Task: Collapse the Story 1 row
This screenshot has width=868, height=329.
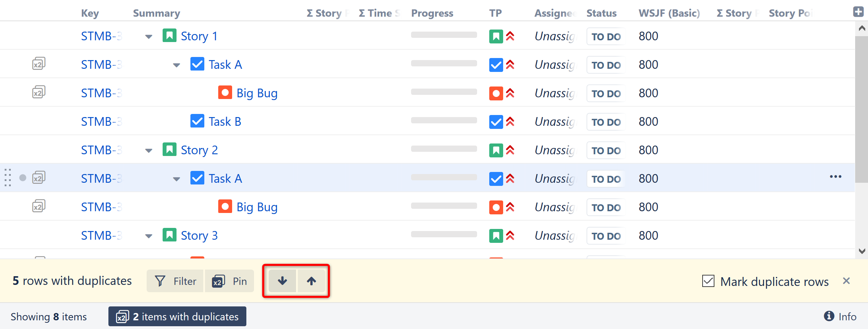Action: pyautogui.click(x=149, y=37)
